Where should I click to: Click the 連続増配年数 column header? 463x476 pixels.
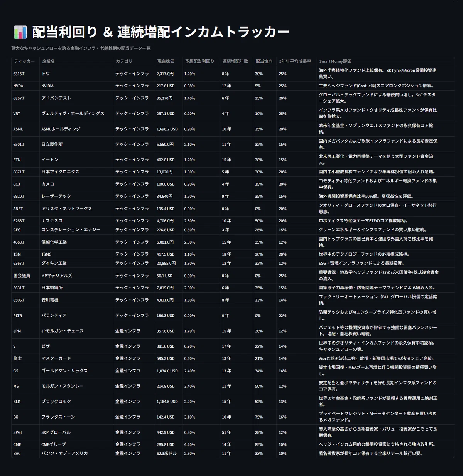pyautogui.click(x=237, y=61)
